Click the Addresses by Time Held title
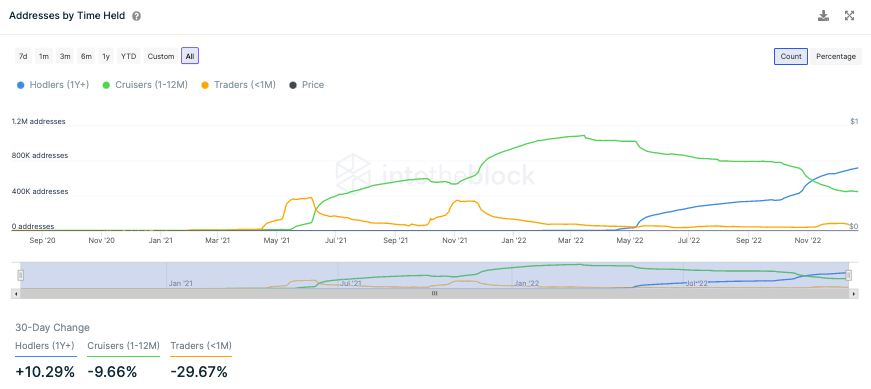The width and height of the screenshot is (871, 389). point(67,16)
